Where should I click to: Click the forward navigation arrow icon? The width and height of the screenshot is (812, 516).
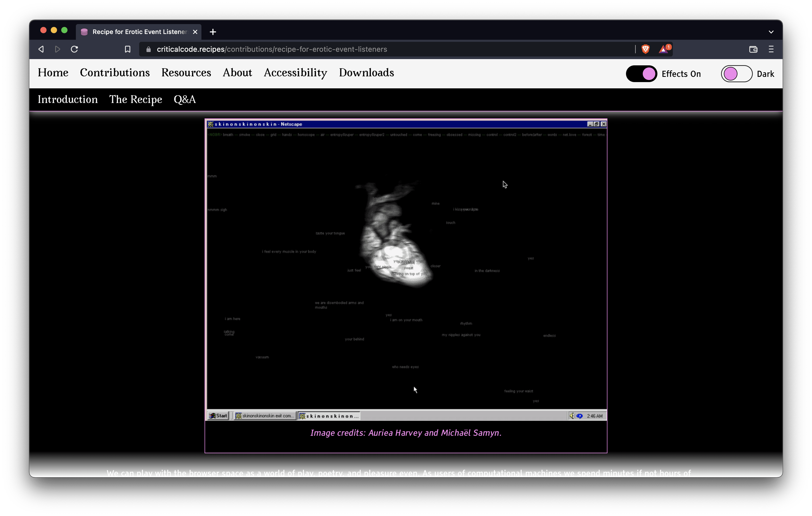coord(57,49)
